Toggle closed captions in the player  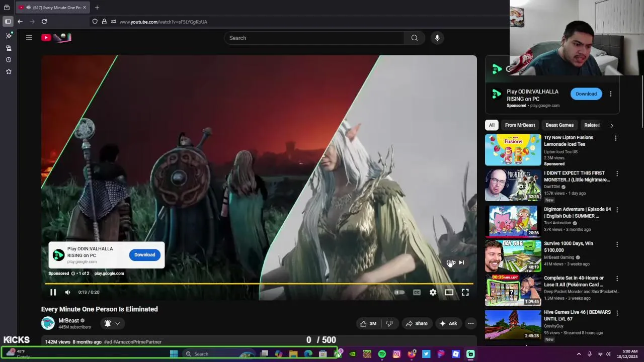pyautogui.click(x=417, y=292)
